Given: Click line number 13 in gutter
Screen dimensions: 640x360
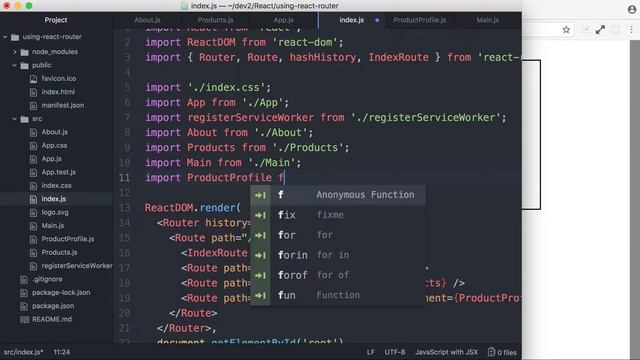Looking at the screenshot, I should 124,208.
